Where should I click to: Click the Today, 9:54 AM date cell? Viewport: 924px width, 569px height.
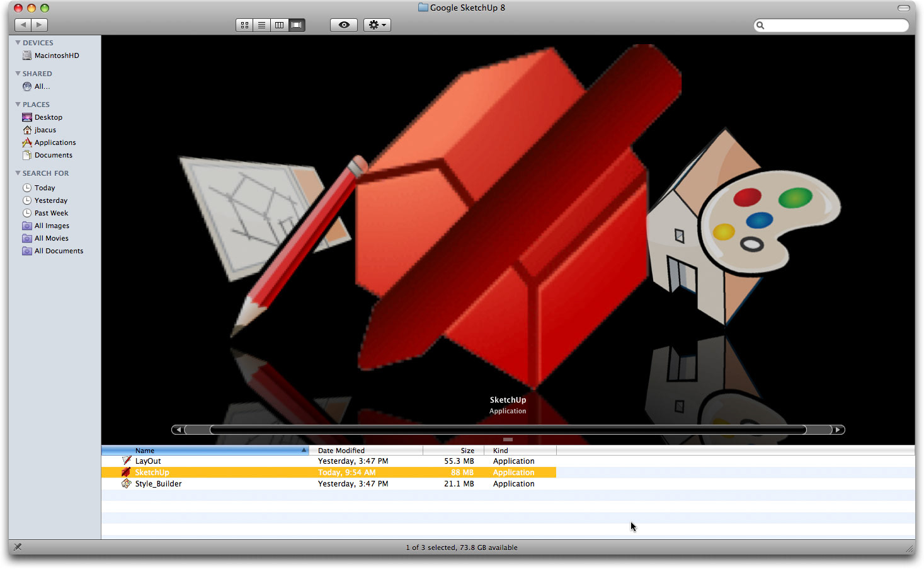(x=347, y=473)
